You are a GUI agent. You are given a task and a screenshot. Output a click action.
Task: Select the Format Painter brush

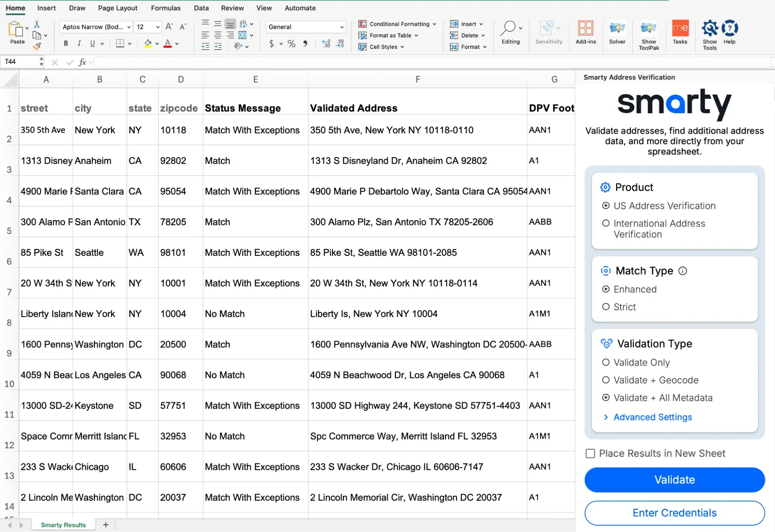(x=37, y=47)
